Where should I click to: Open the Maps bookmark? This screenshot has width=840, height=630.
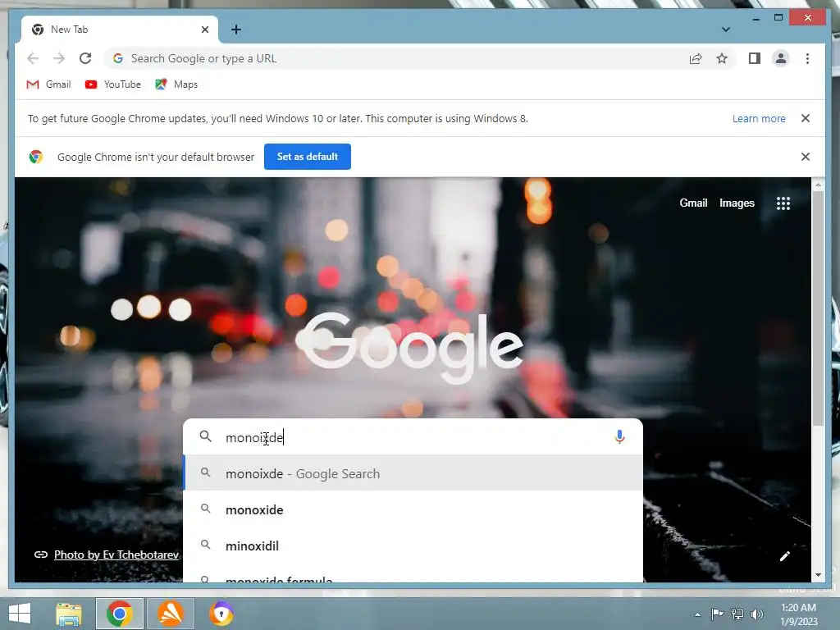point(176,84)
